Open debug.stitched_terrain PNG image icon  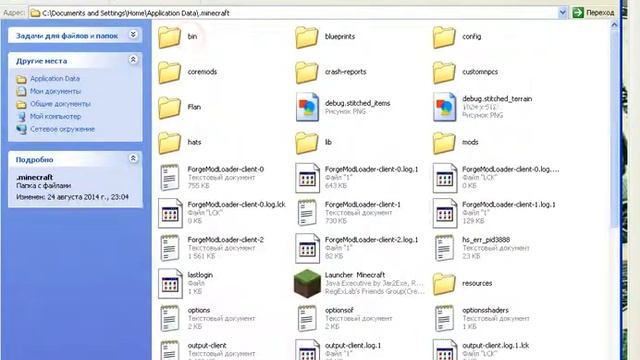pos(444,107)
